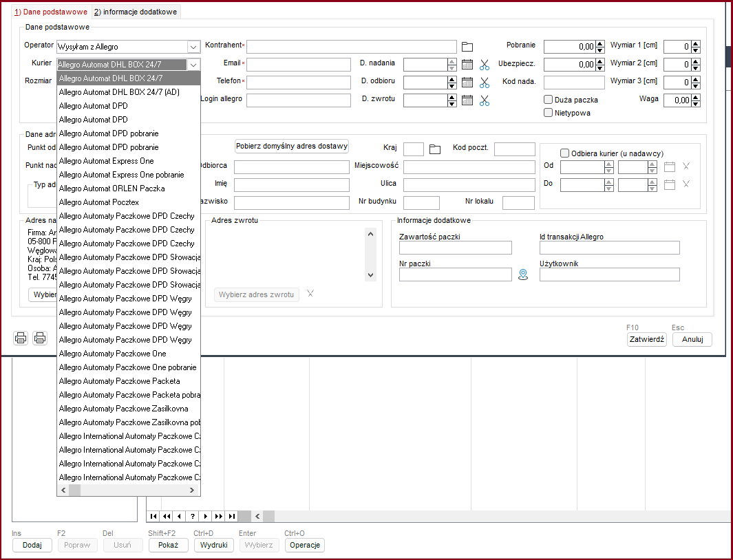Image resolution: width=733 pixels, height=560 pixels.
Task: Click Pobierz domyślny adres dostawy button
Action: [x=292, y=147]
